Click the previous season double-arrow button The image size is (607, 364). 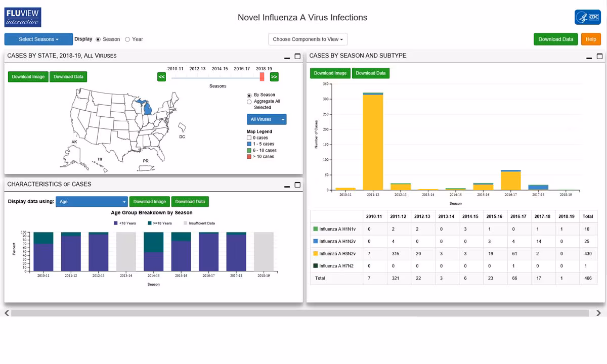161,77
